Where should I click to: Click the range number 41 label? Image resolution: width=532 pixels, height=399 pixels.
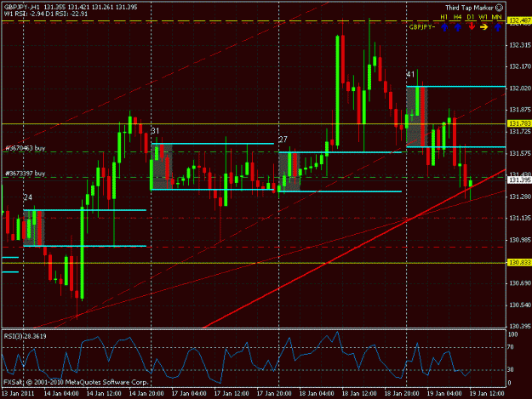tap(410, 74)
